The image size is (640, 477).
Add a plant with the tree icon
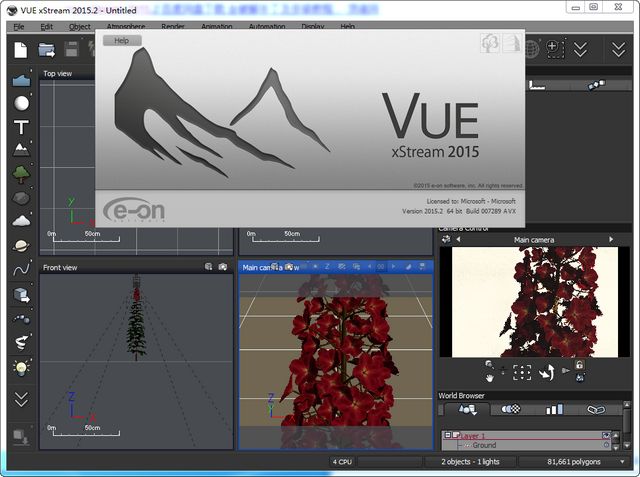21,174
